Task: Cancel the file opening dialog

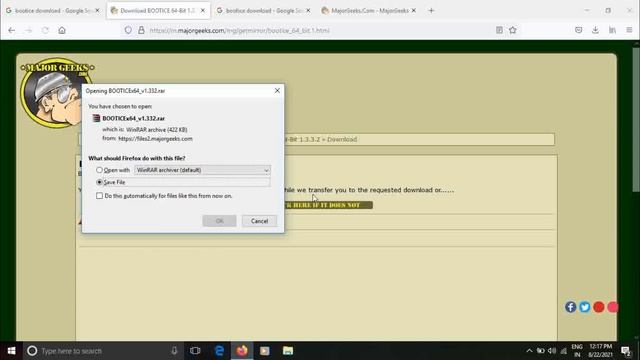Action: pyautogui.click(x=259, y=221)
